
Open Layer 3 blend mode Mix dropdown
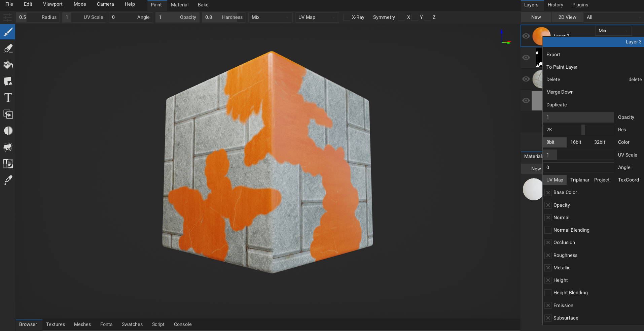coord(613,31)
